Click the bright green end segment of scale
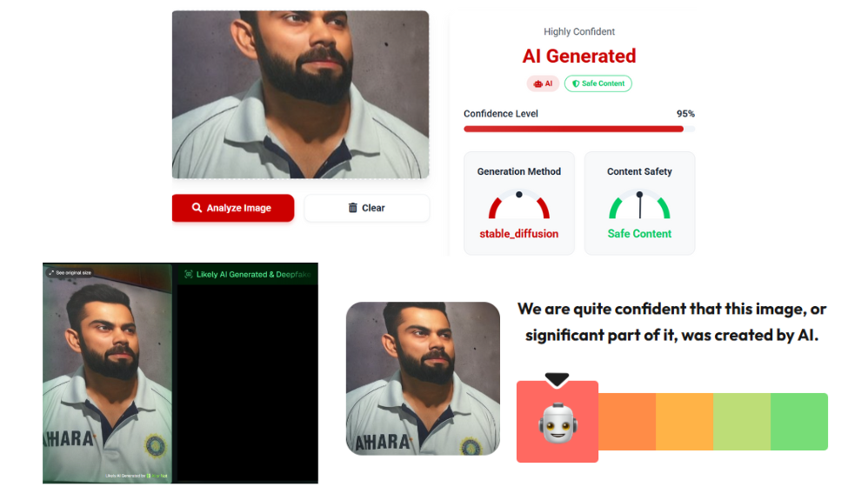 click(x=799, y=422)
